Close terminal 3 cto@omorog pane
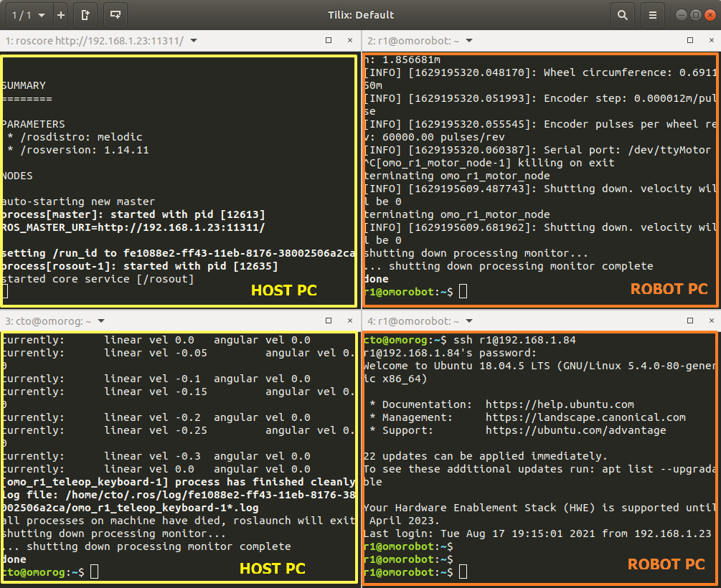The width and height of the screenshot is (721, 588). pos(350,321)
